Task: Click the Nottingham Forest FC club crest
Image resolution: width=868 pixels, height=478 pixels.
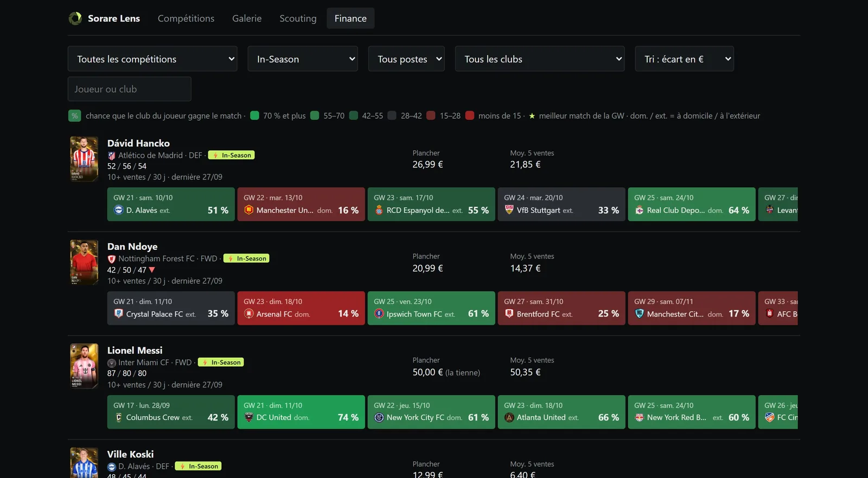Action: point(112,259)
